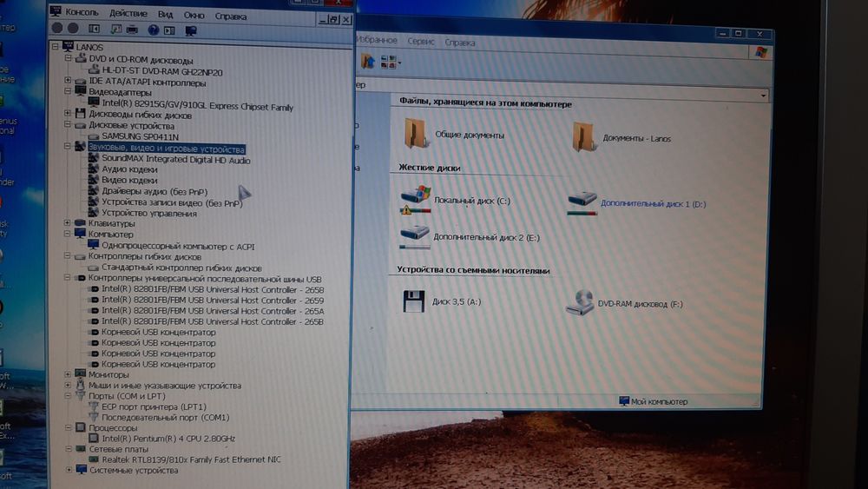Expand Системные устройства branch

(x=69, y=470)
